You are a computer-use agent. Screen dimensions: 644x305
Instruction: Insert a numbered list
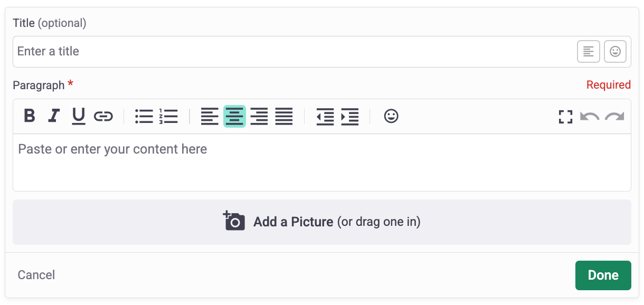click(168, 116)
